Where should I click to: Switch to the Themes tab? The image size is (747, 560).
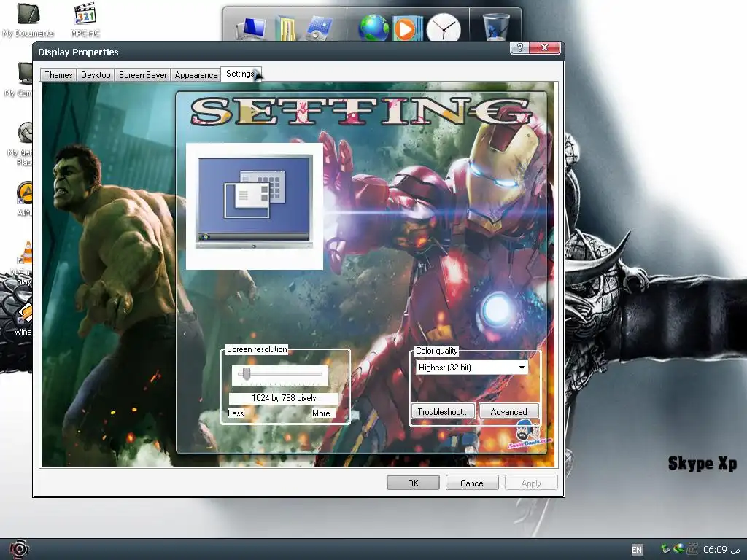58,75
